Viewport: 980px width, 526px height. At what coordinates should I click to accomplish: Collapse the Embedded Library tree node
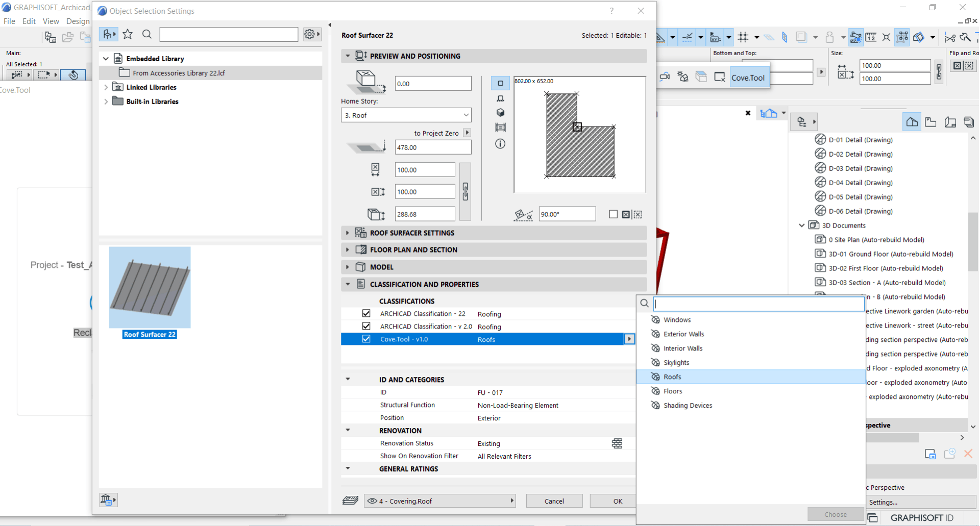coord(106,59)
